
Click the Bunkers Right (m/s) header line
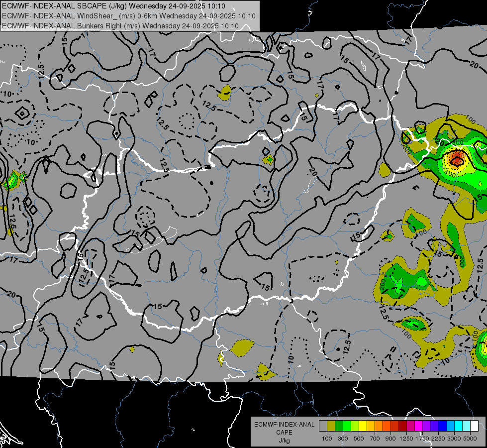coord(120,26)
